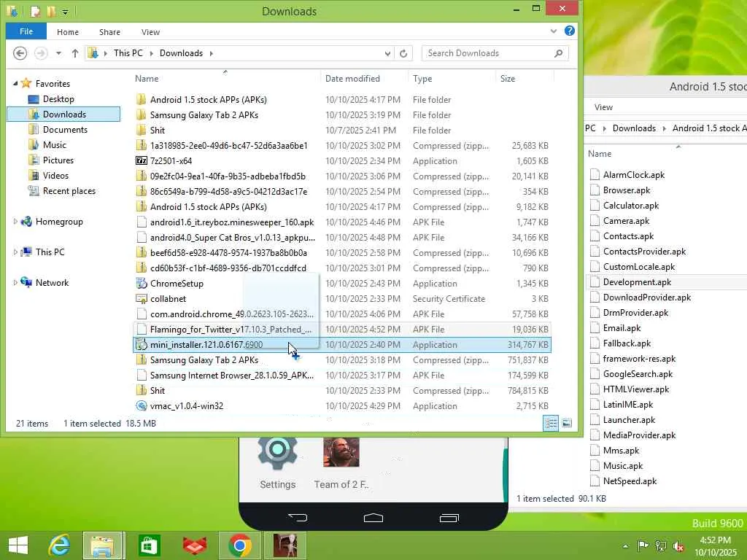Expand the This PC tree node
Viewport: 747px width, 560px height.
(x=15, y=252)
